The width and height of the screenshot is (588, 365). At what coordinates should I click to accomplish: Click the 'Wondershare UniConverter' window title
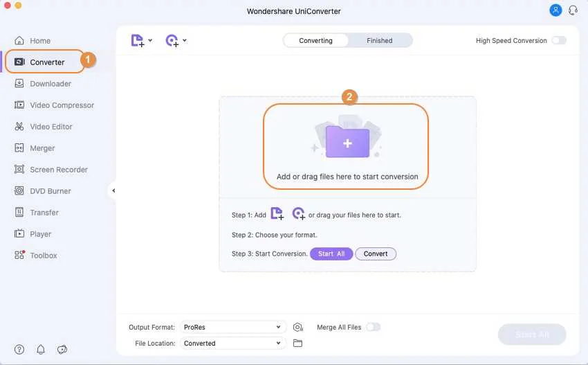[293, 11]
